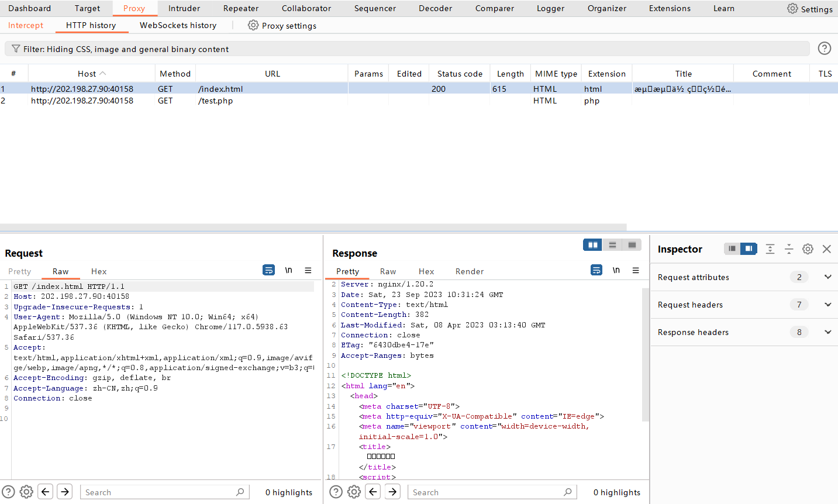Go to the previous match in Response search
The width and height of the screenshot is (838, 504).
tap(373, 492)
